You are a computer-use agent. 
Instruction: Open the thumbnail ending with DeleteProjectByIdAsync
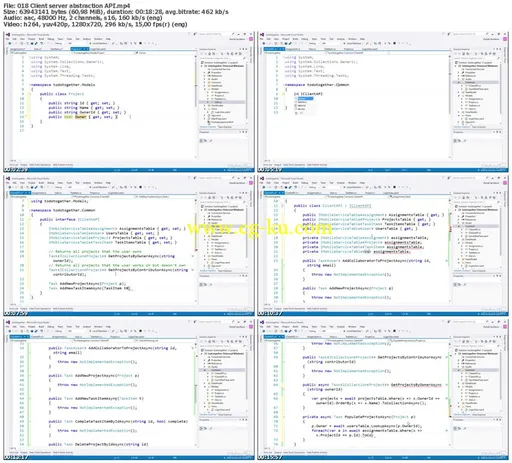click(129, 390)
